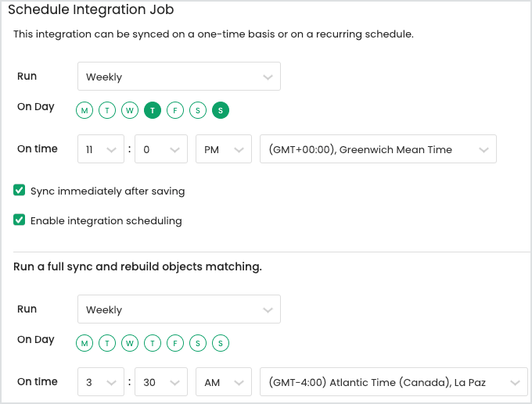The height and width of the screenshot is (404, 532).
Task: Toggle Monday in the first On Day row
Action: coord(84,110)
